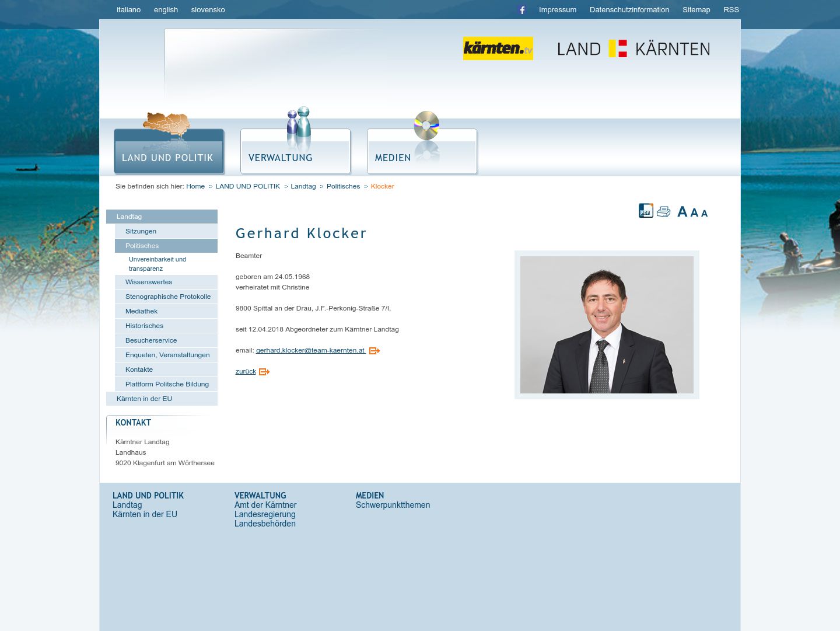Open Datenschutzinformation link
This screenshot has height=631, width=840.
(629, 10)
